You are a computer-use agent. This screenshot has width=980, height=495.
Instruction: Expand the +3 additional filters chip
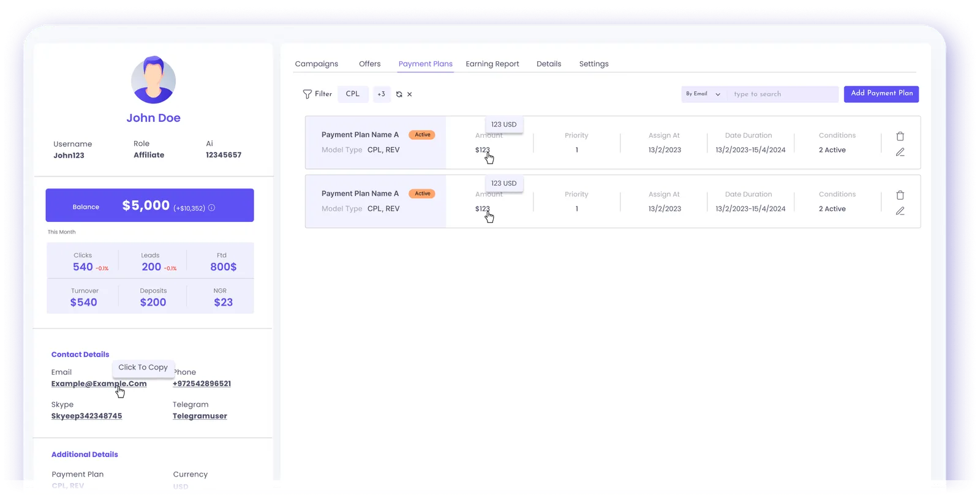click(x=381, y=94)
